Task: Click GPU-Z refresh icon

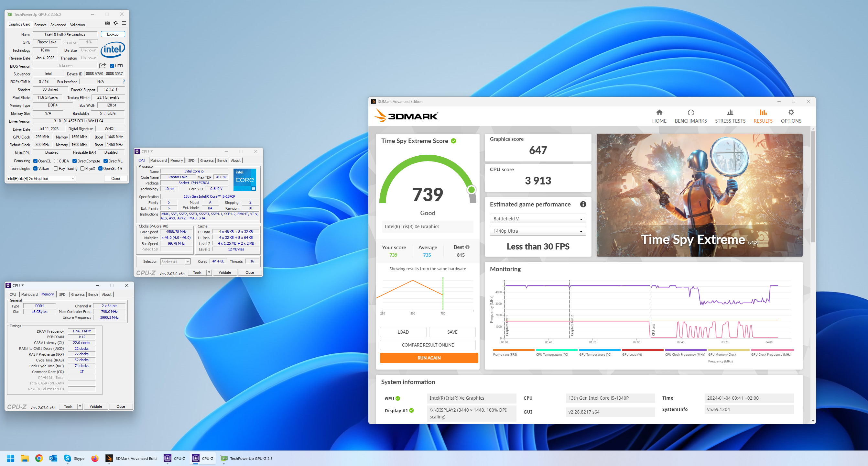Action: click(115, 23)
